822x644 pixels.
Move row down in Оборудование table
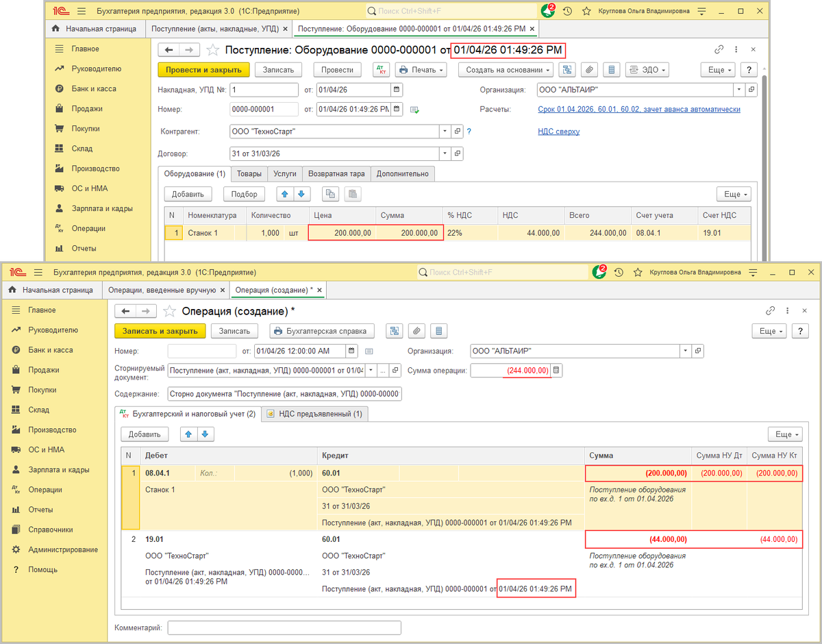point(303,194)
